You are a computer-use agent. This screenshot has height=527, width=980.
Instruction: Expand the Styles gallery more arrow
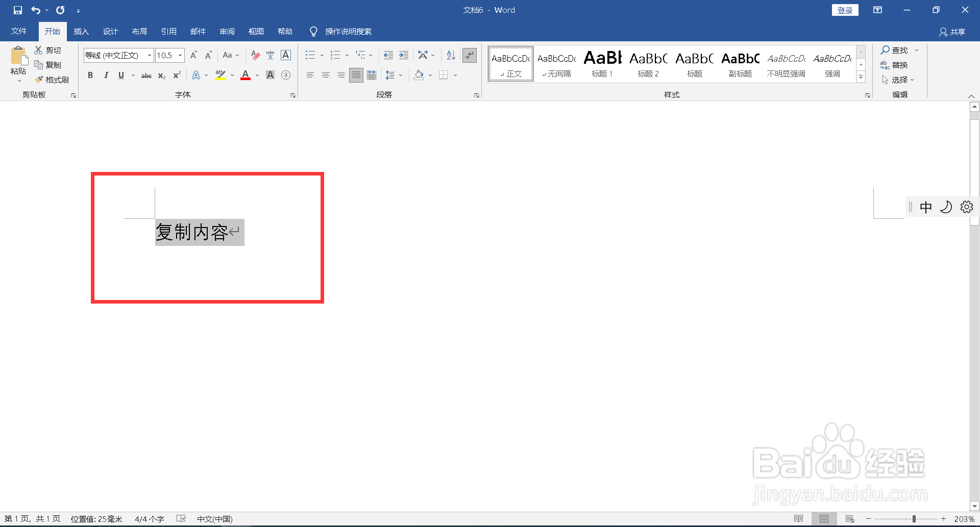[x=861, y=78]
